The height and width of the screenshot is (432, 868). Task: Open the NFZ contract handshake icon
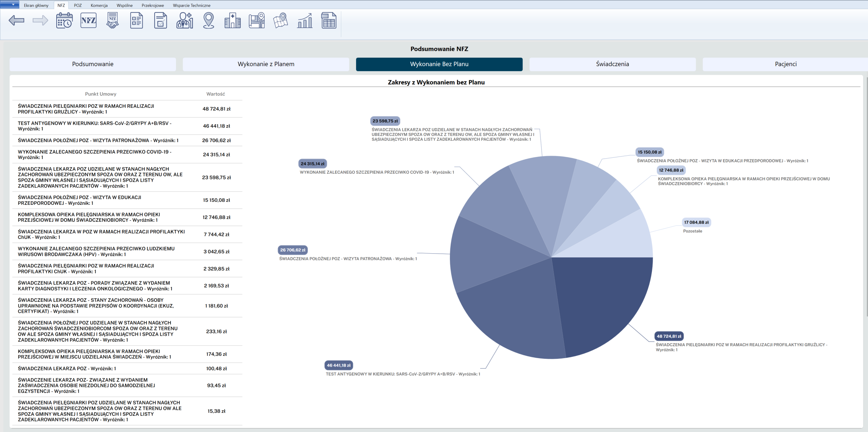point(113,20)
